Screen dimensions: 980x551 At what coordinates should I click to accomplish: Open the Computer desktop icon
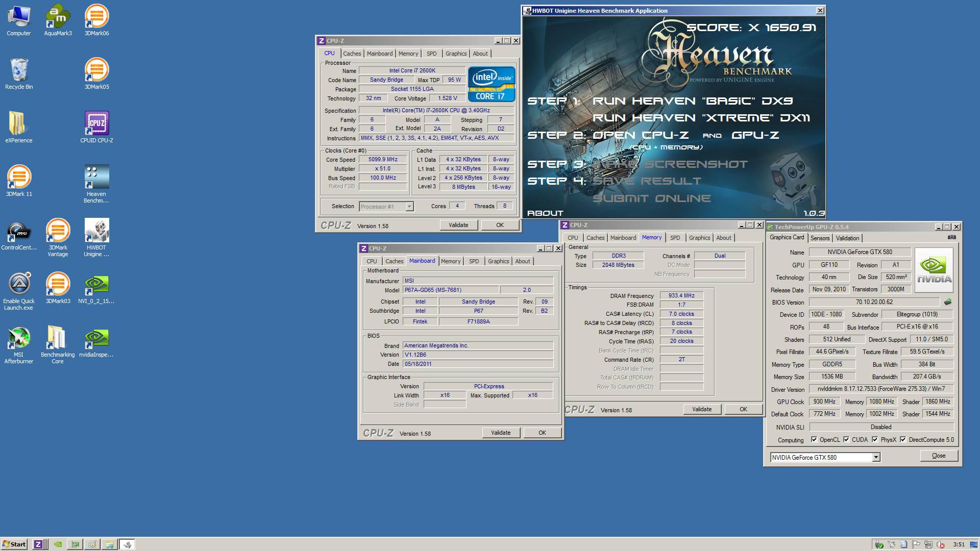point(19,20)
